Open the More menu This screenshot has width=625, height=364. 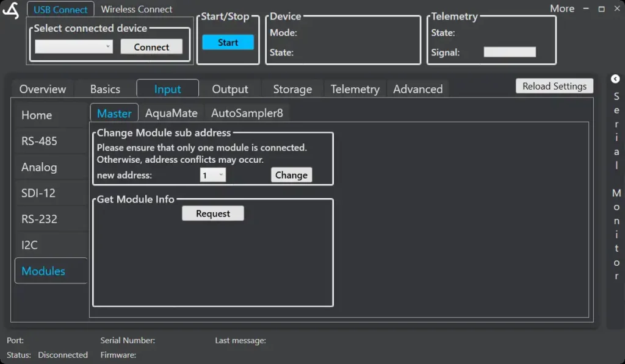click(x=562, y=9)
